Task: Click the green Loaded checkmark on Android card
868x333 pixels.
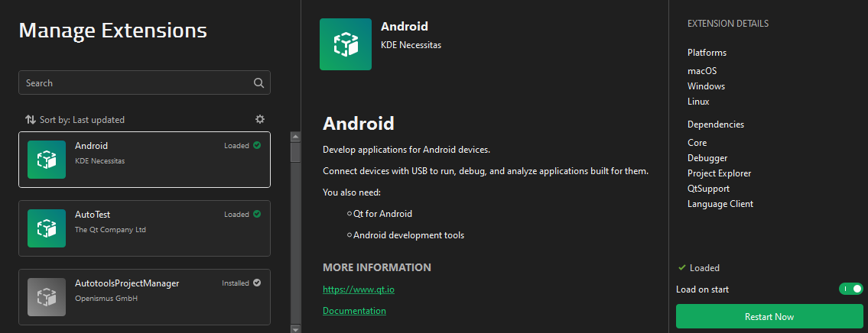Action: 257,145
